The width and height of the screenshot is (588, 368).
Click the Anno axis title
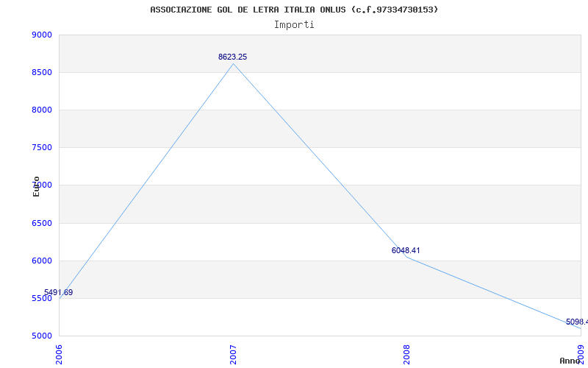570,361
